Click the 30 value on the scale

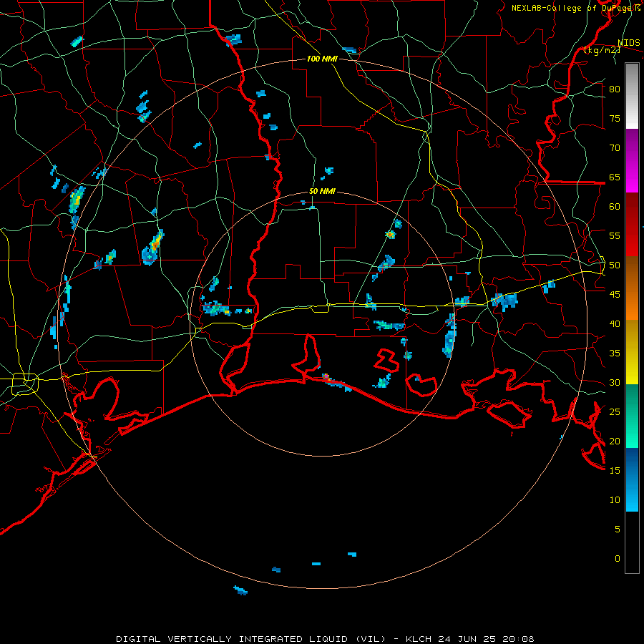coord(615,382)
